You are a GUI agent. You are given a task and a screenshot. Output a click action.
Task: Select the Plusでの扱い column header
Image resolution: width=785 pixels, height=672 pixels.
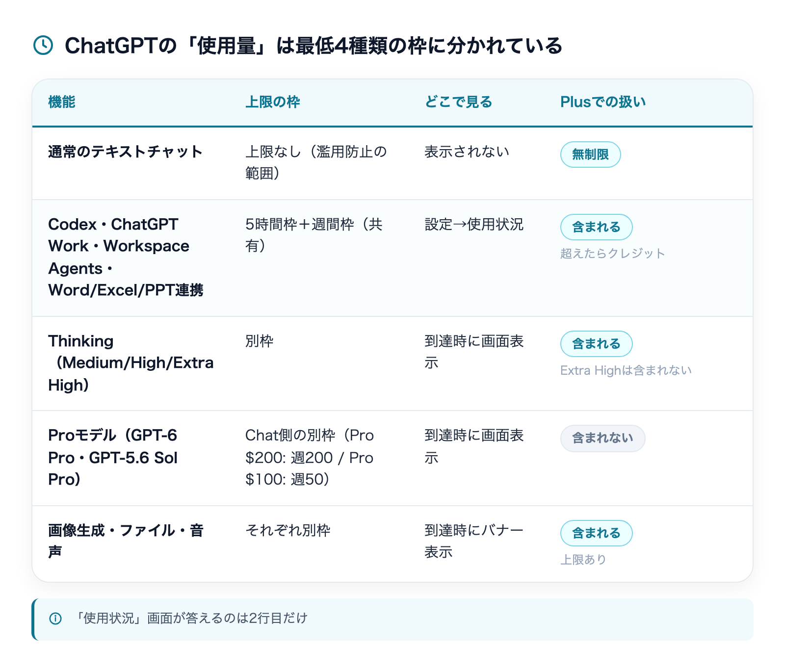point(603,102)
